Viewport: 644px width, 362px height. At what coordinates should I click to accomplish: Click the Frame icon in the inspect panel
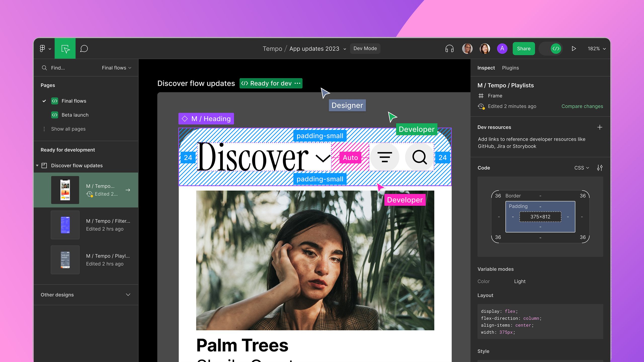[481, 96]
